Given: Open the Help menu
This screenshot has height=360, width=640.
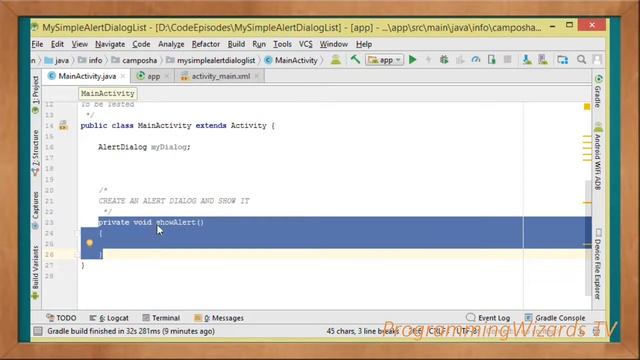Looking at the screenshot, I should point(364,44).
